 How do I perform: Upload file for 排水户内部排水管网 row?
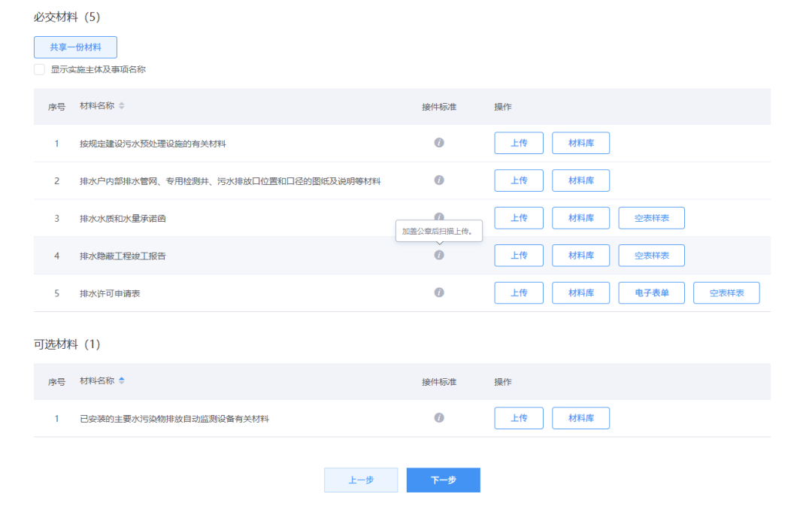519,180
